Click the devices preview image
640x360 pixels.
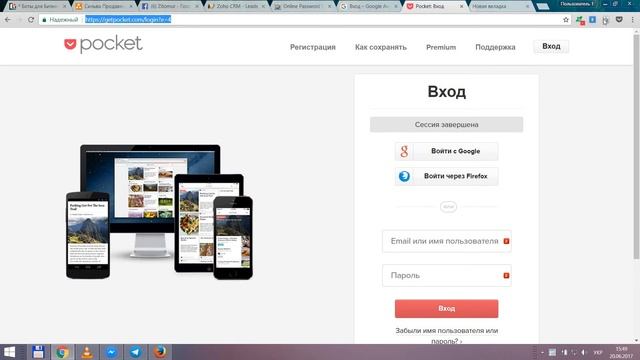pyautogui.click(x=160, y=212)
